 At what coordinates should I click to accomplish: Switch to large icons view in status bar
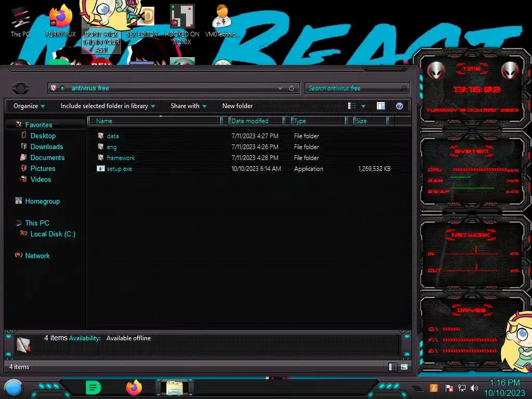404,367
